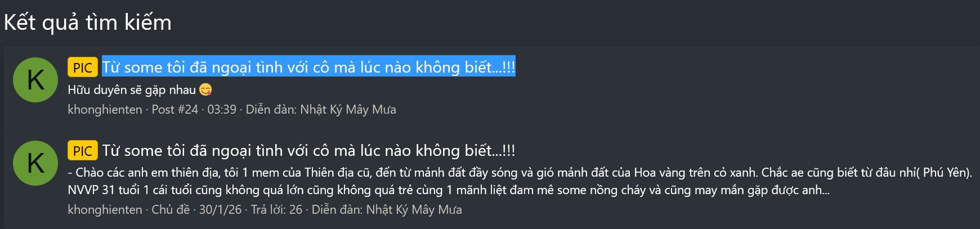980x229 pixels.
Task: Click the green K avatar on the thread starter result
Action: click(35, 163)
